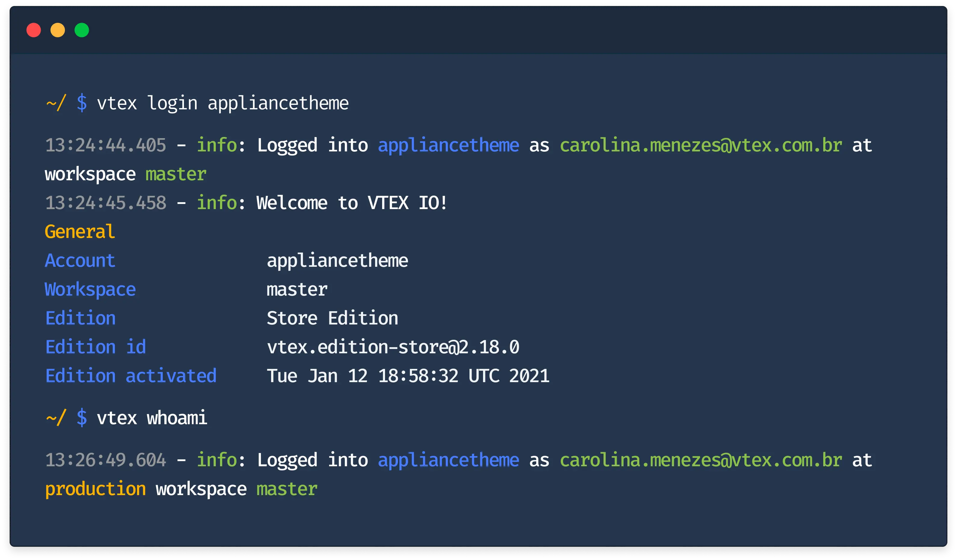Select the yellow dollar prompt before vtex login
957x560 pixels.
pyautogui.click(x=82, y=102)
